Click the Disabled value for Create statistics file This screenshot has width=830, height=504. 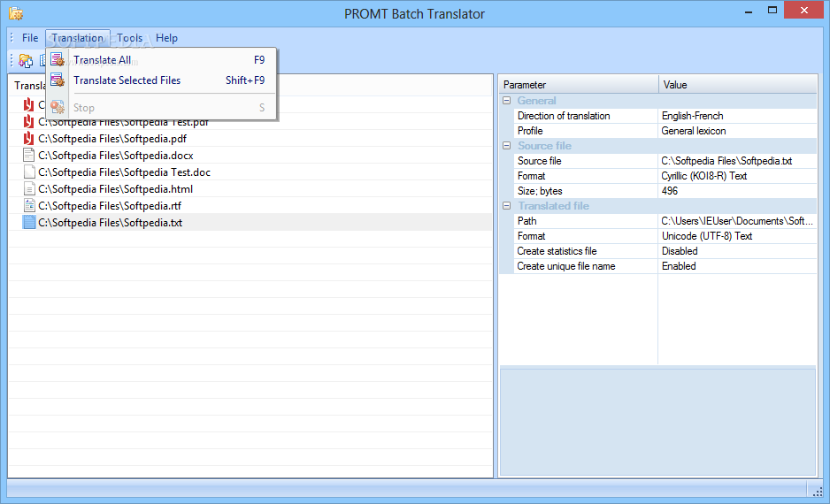tap(680, 251)
